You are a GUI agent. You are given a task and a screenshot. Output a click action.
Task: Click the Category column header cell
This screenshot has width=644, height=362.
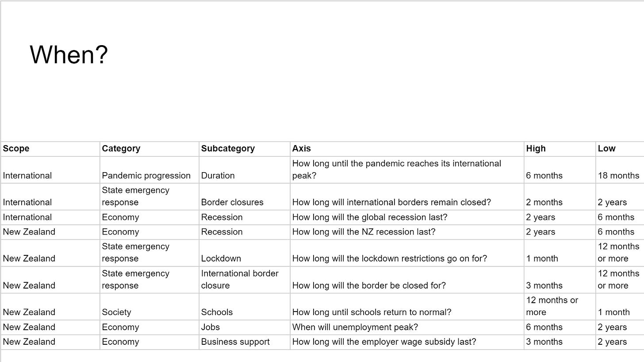149,149
